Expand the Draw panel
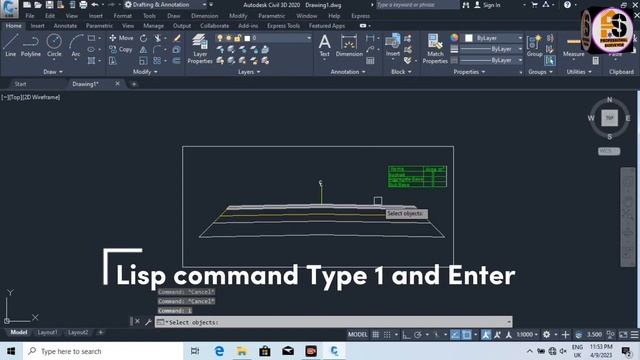640x360 pixels. 53,72
